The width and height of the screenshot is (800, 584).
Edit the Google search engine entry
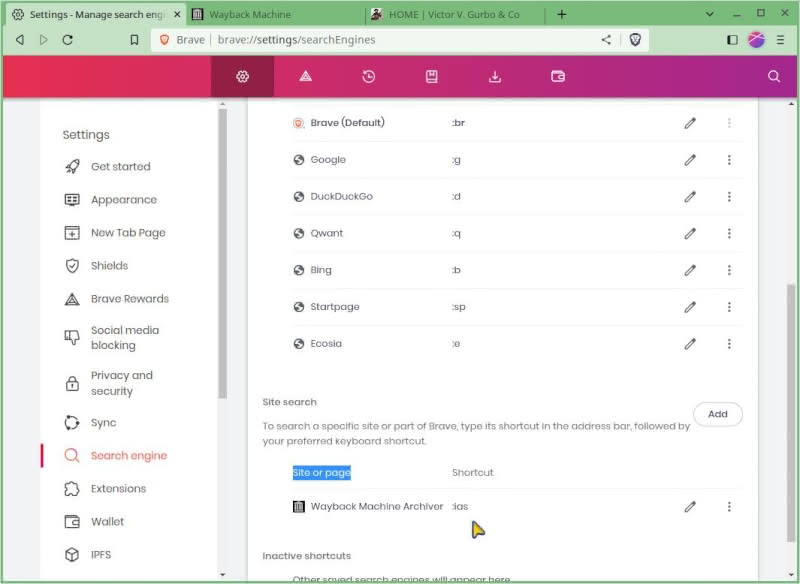(690, 160)
